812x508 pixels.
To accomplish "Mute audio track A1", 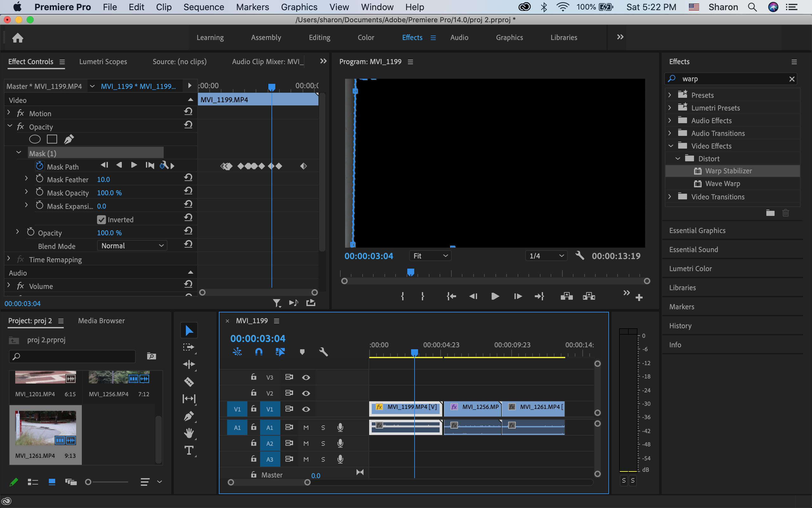I will pos(306,428).
